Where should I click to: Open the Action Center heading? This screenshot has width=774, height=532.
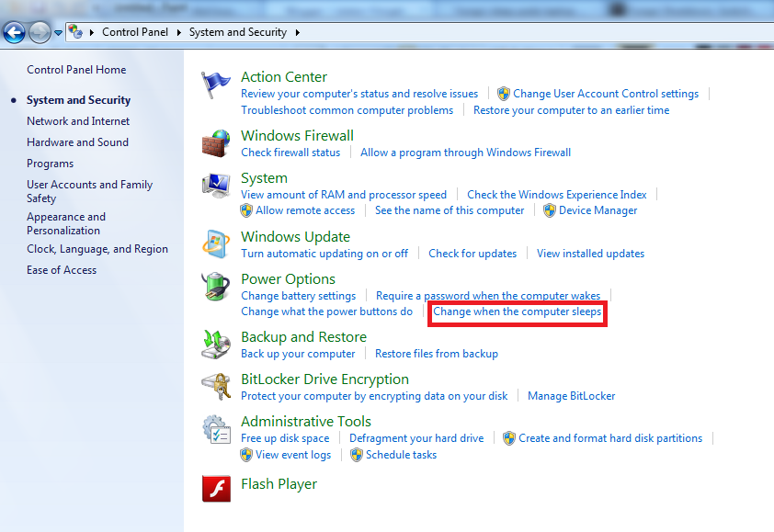pos(284,77)
